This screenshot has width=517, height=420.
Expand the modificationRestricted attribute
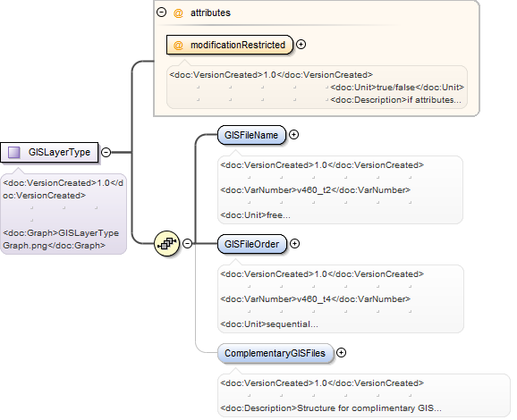tap(301, 44)
